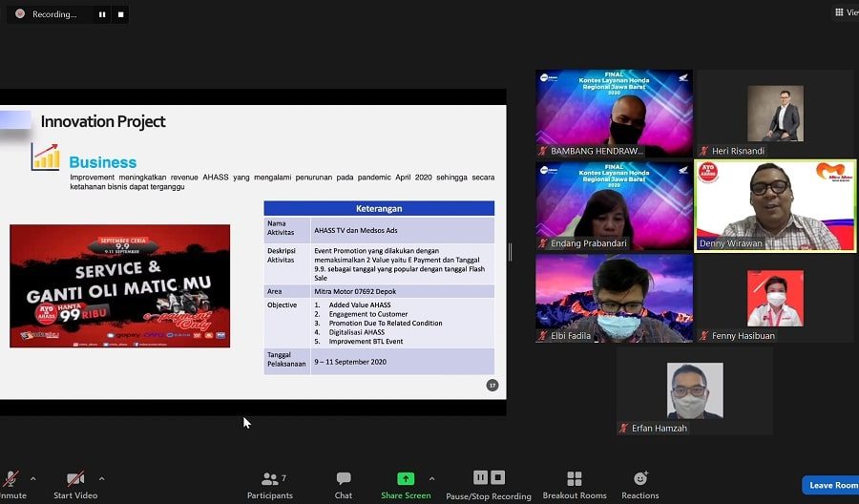Viewport: 859px width, 504px height.
Task: Open the Reactions menu
Action: pos(639,485)
